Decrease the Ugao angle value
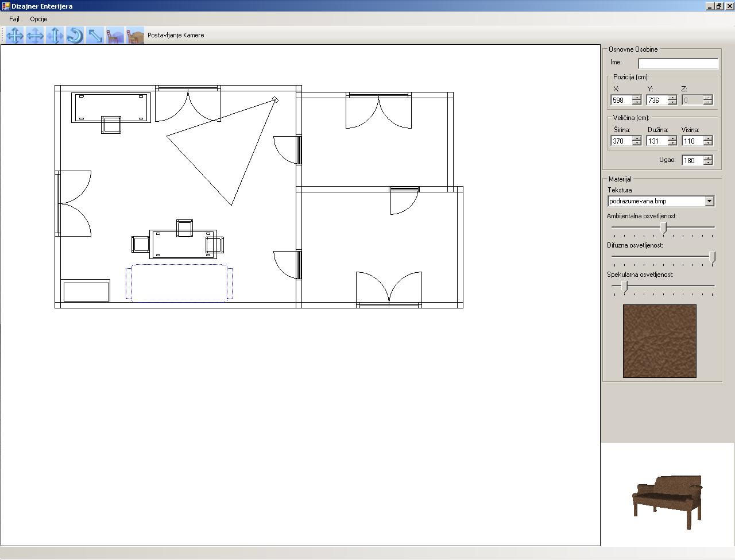Viewport: 735px width, 560px height. click(x=707, y=163)
